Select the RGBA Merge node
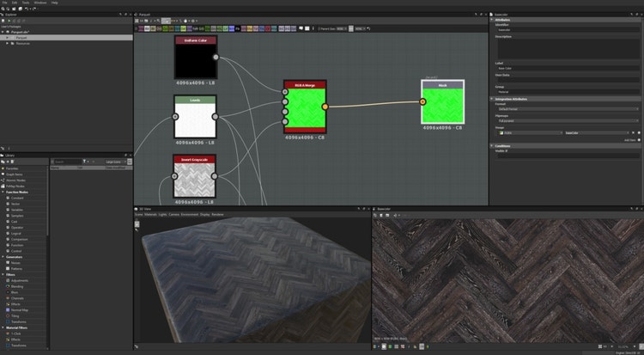The image size is (644, 355). [x=305, y=107]
